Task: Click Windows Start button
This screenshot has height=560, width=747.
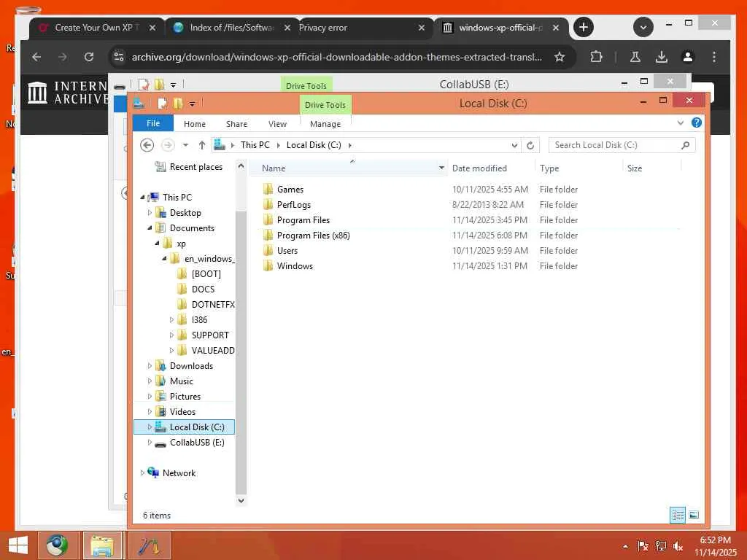Action: pos(18,545)
